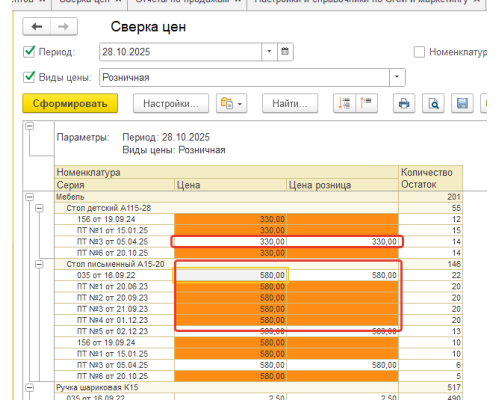This screenshot has width=500, height=400.
Task: Open the Розничная price type dropdown
Action: click(397, 77)
